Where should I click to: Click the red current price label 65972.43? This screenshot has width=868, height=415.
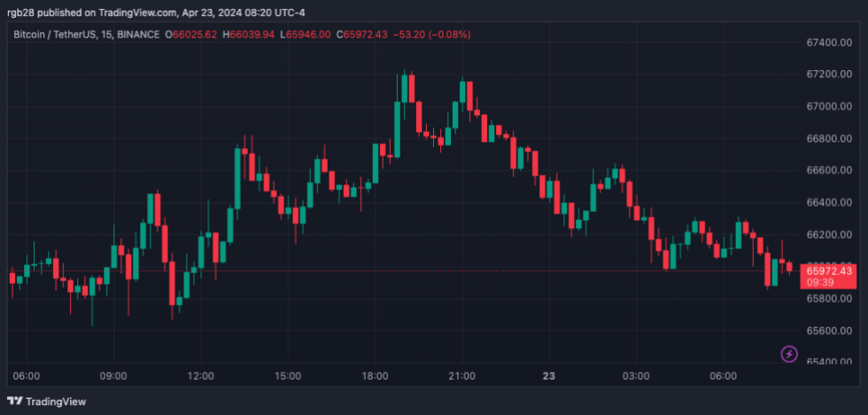coord(830,270)
